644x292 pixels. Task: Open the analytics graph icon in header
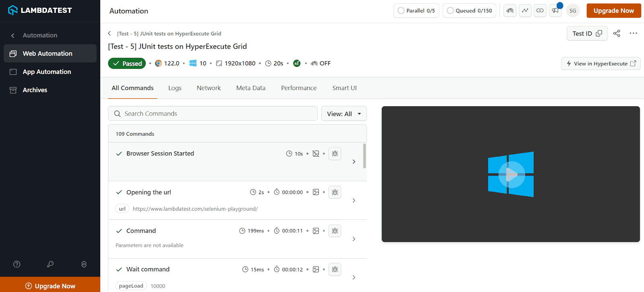(525, 11)
